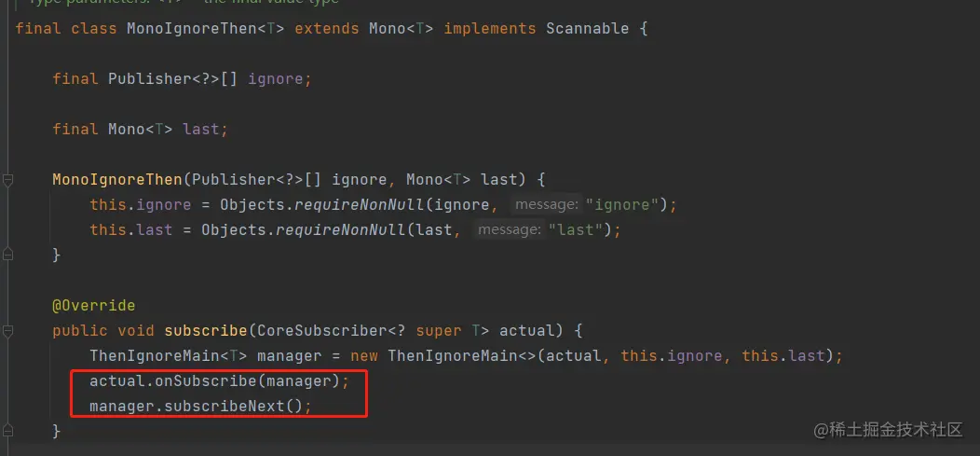The image size is (980, 456).
Task: Click the 'Scannable' interface name
Action: [x=588, y=29]
